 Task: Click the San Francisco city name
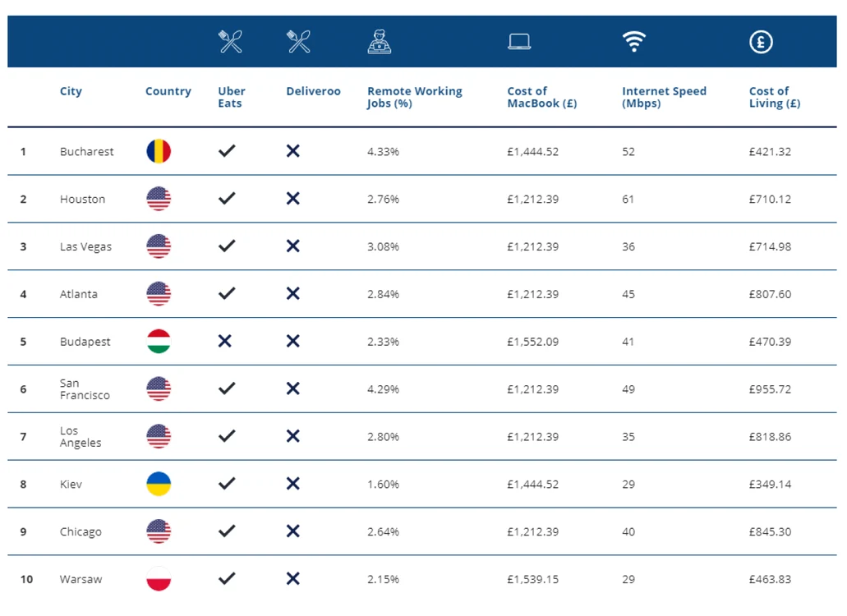[85, 389]
